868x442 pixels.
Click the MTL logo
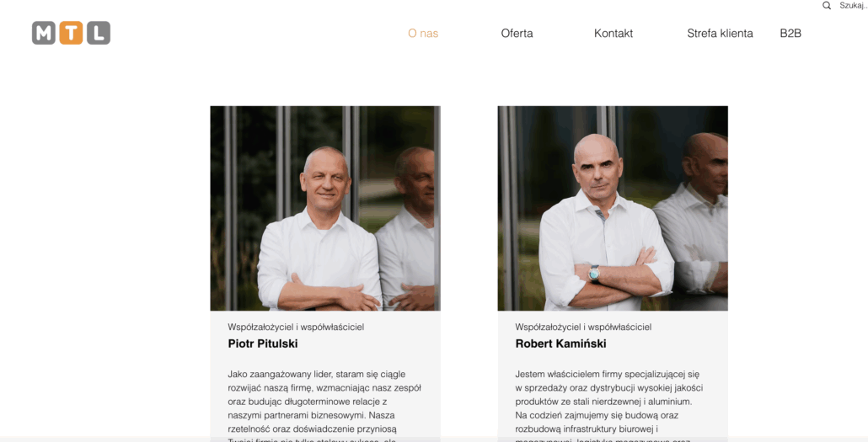point(71,33)
